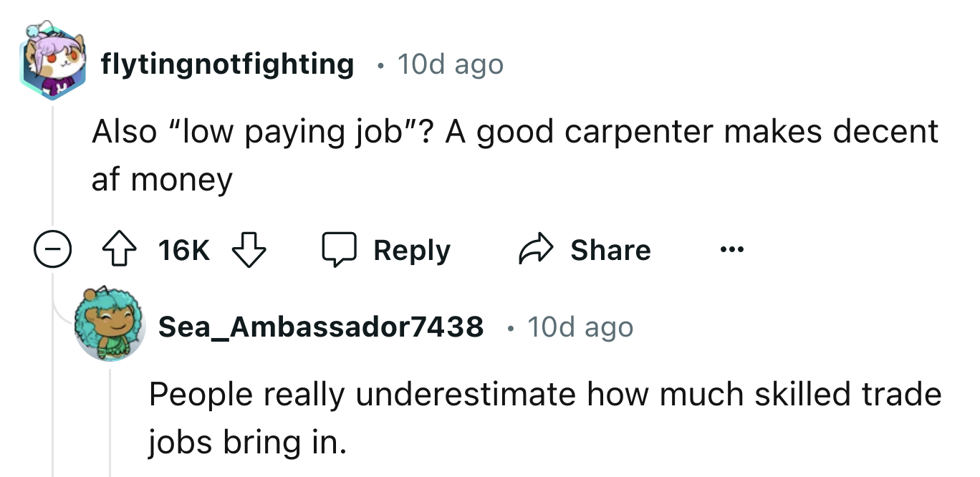This screenshot has width=980, height=477.
Task: Click Reply under the carpenter comment
Action: click(410, 249)
